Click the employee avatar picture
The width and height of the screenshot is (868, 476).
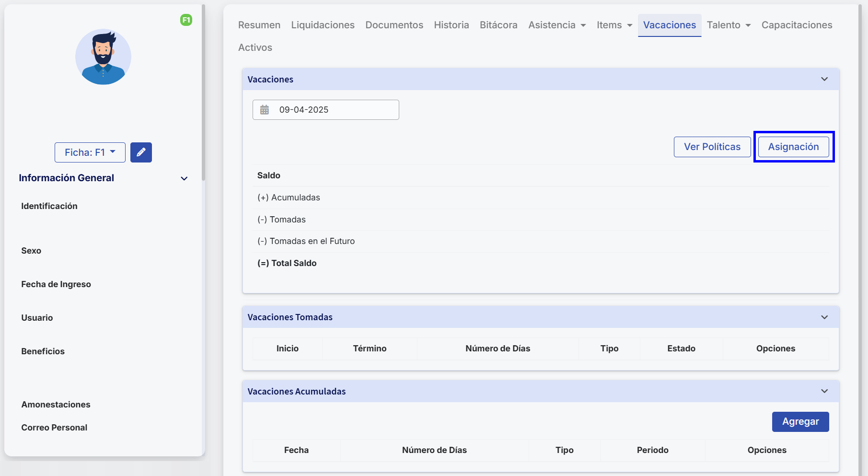[103, 57]
